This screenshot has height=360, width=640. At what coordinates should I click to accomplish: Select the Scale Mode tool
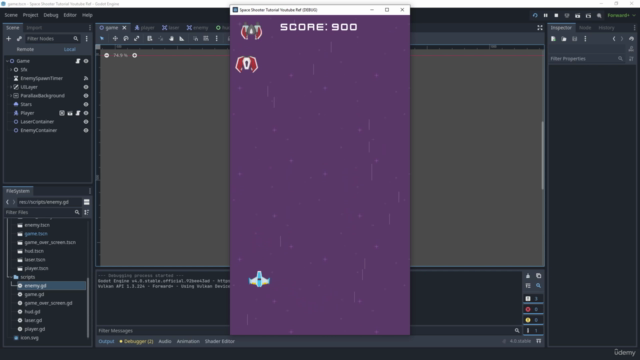click(136, 38)
